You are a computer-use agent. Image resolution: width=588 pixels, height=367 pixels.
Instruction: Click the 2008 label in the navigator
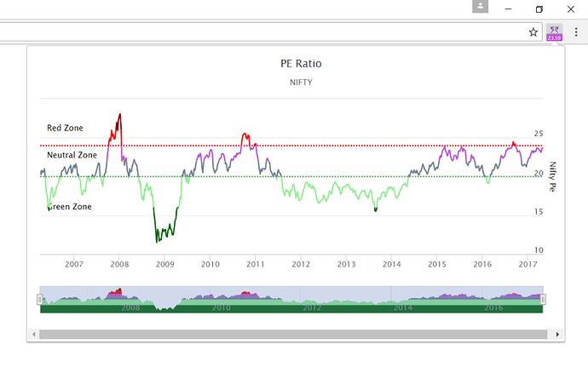[x=130, y=307]
